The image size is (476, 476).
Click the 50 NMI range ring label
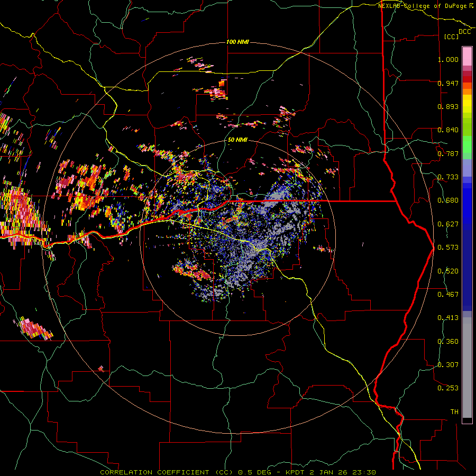tap(237, 140)
